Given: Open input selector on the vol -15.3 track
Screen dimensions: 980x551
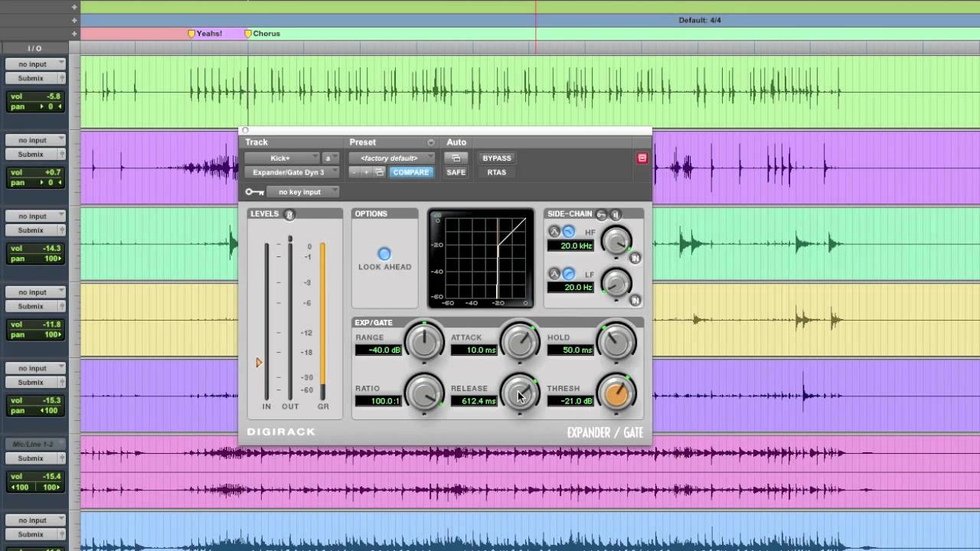Looking at the screenshot, I should 35,368.
